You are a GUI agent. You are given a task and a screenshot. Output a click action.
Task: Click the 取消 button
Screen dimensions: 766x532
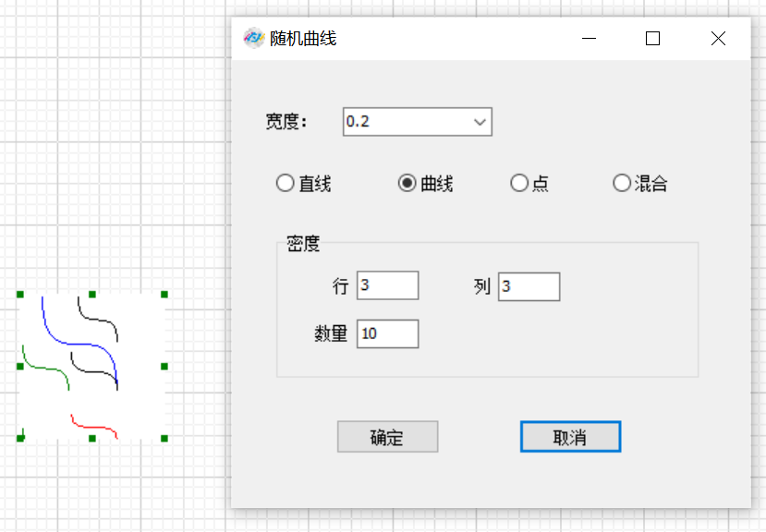pyautogui.click(x=570, y=437)
